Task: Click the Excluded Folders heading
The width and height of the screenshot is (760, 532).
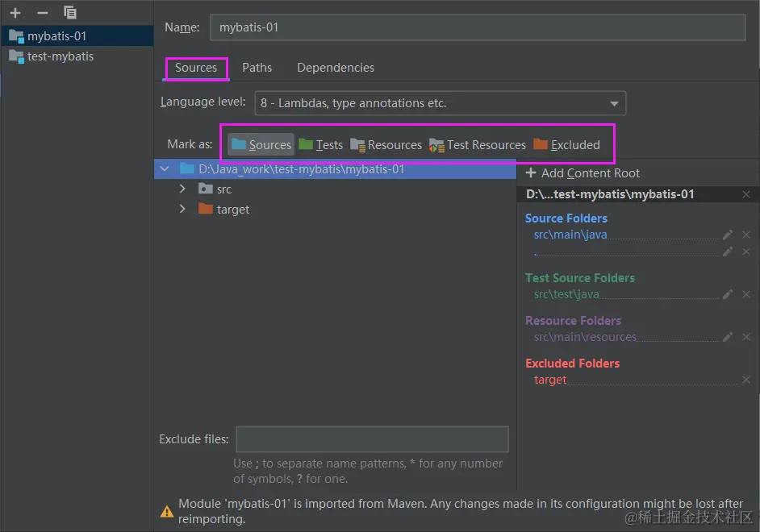Action: [x=573, y=364]
